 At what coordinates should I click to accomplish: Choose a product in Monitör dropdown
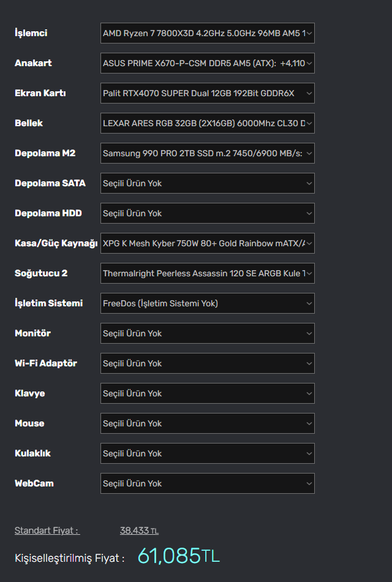coord(207,333)
